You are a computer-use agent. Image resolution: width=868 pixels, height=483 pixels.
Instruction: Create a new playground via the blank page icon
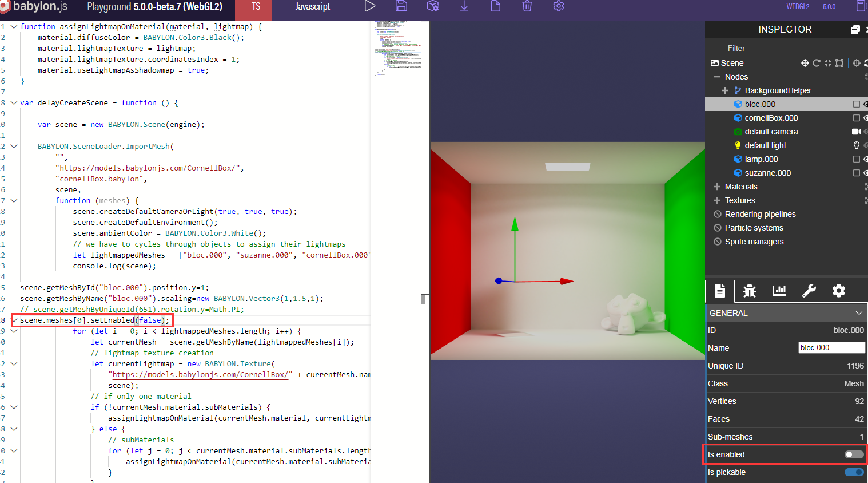tap(495, 6)
